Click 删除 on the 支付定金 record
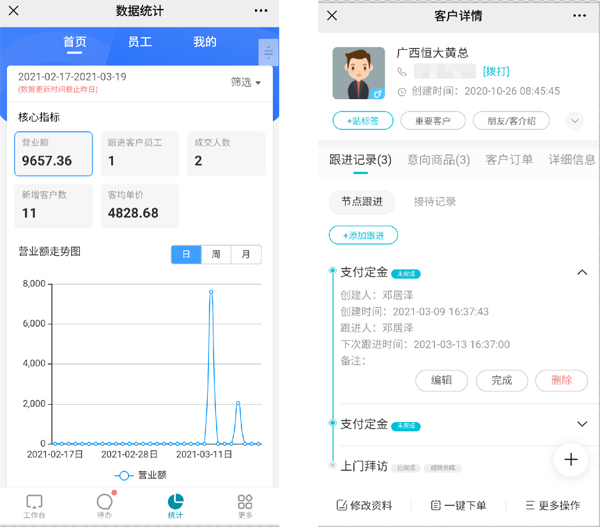 pos(561,380)
